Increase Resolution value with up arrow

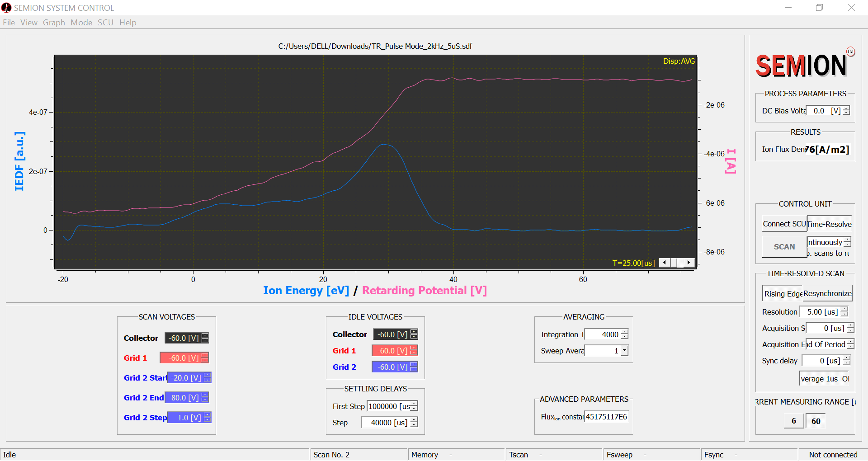844,309
